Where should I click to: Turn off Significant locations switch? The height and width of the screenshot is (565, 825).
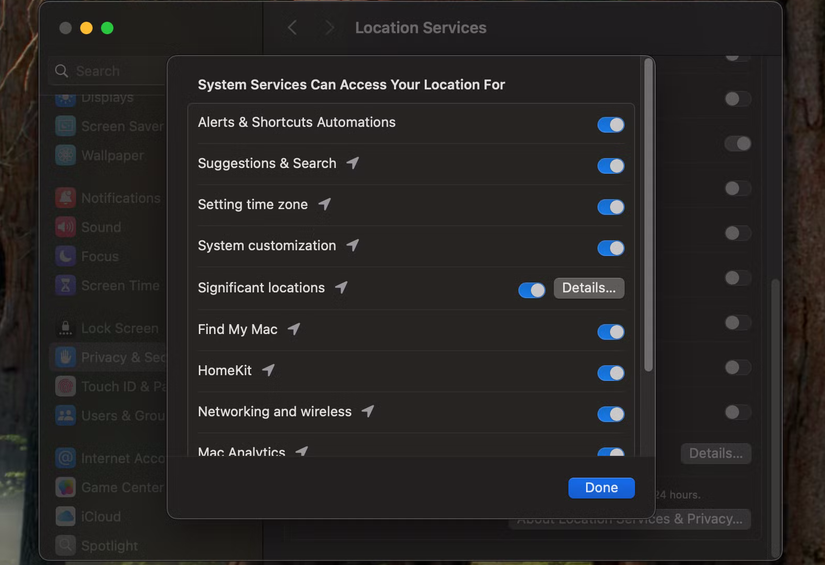(531, 290)
